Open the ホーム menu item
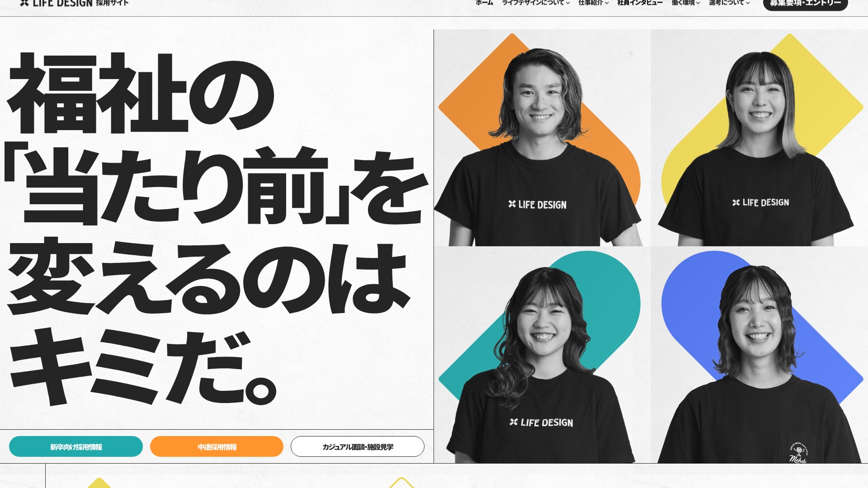The height and width of the screenshot is (488, 868). [x=484, y=3]
